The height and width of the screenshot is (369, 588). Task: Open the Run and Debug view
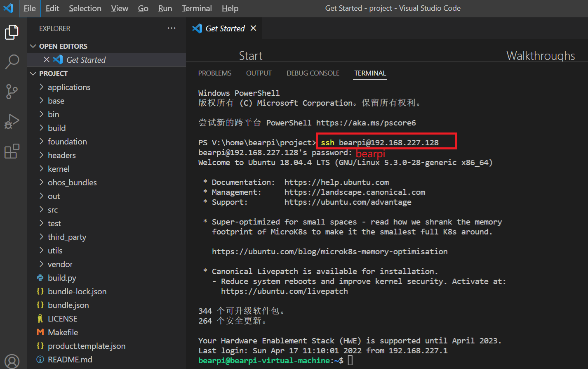(x=12, y=121)
